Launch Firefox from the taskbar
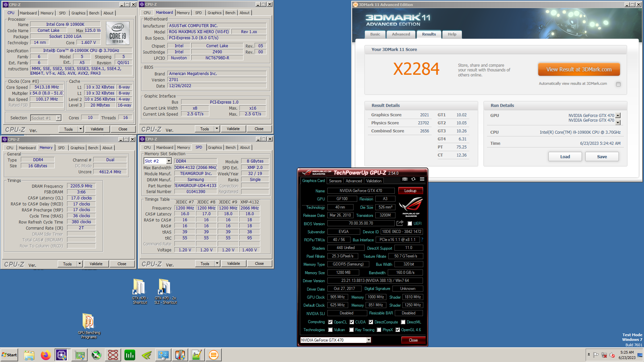The height and width of the screenshot is (362, 644). [x=46, y=355]
